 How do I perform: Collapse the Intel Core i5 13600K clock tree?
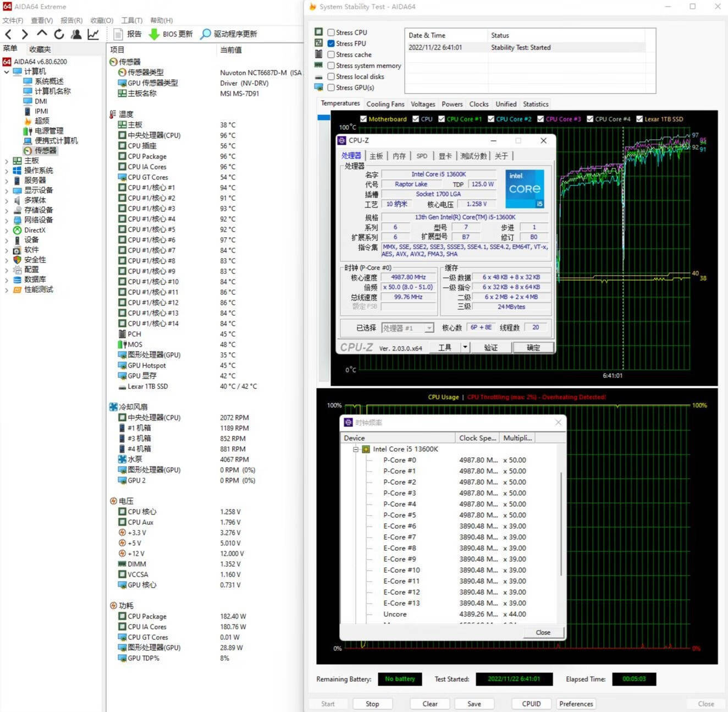click(x=356, y=449)
